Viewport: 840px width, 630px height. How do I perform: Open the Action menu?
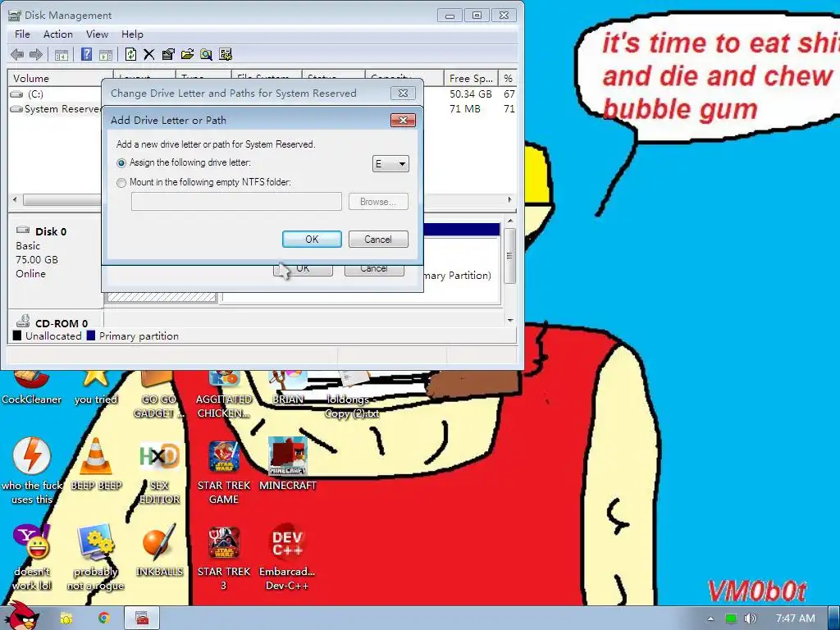pyautogui.click(x=58, y=34)
